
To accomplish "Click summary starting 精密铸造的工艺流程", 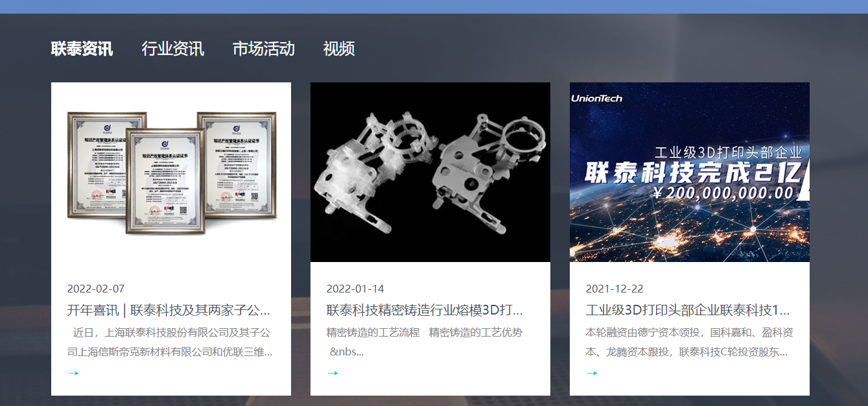I will (425, 342).
